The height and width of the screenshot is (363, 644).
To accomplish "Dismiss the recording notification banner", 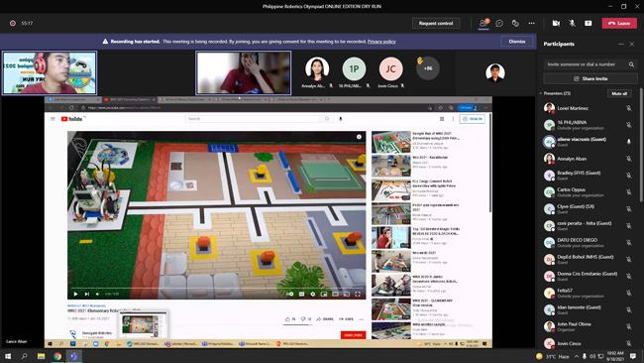I will 516,42.
